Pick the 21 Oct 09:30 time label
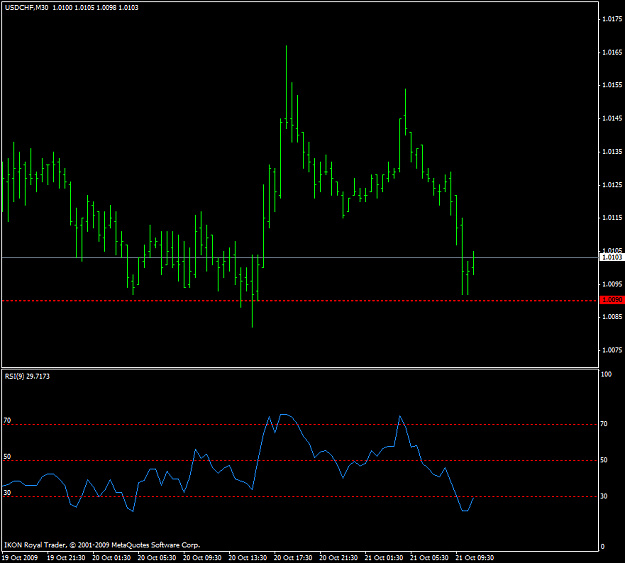This screenshot has height=563, width=625. pos(475,557)
